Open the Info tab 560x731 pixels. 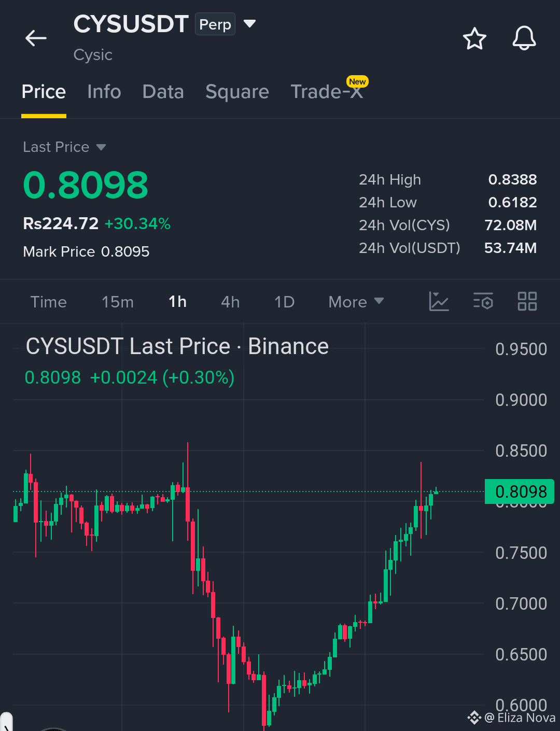[x=104, y=92]
